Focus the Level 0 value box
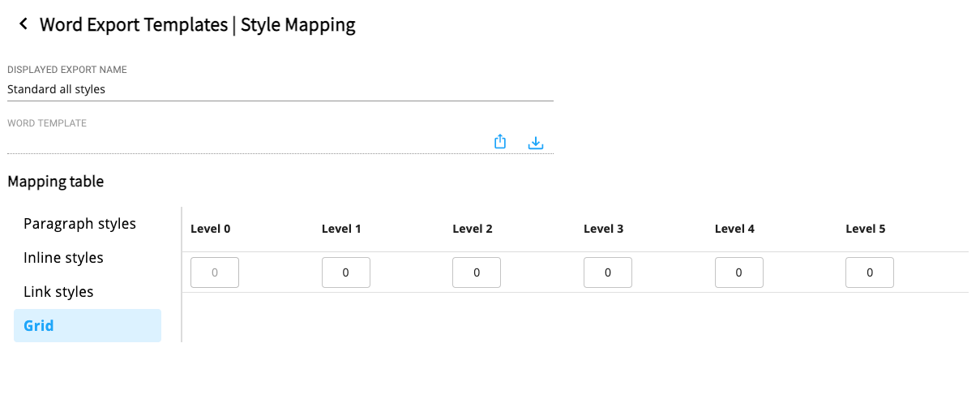 (215, 272)
